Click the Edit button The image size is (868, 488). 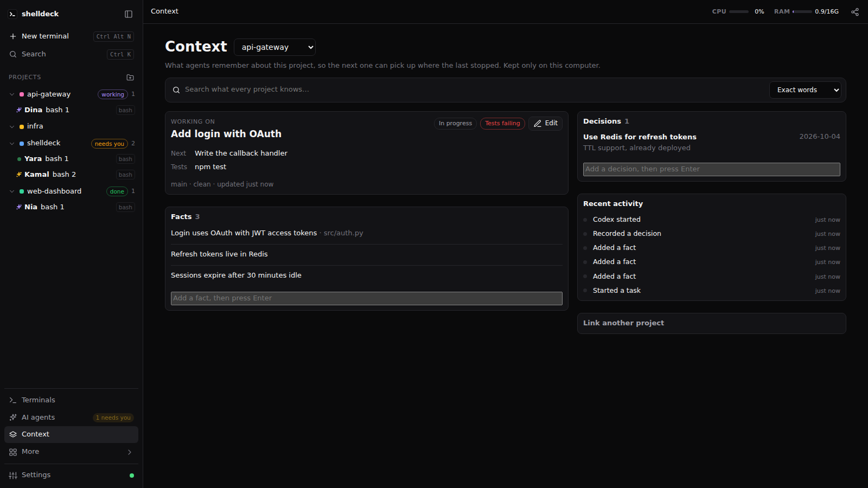click(x=545, y=124)
